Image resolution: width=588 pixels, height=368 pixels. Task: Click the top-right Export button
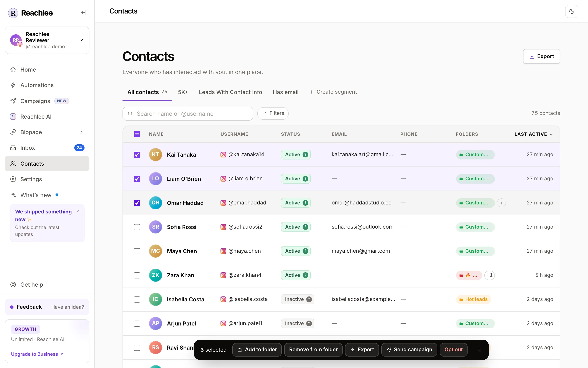click(541, 56)
